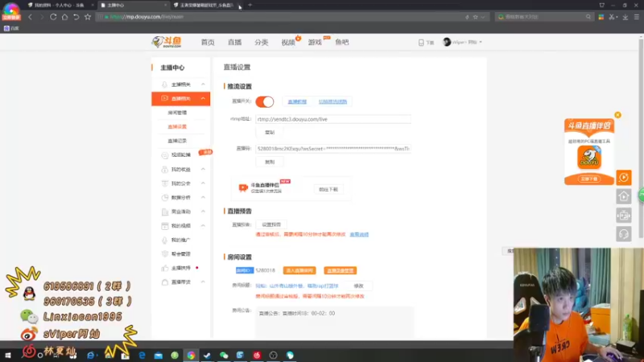Click the scissors screenshot tool icon
Viewport: 644px width, 362px height.
[612, 17]
